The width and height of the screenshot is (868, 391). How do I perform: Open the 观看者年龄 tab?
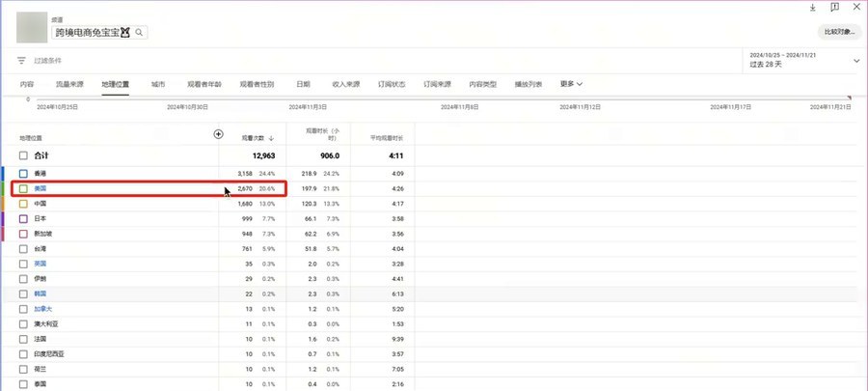coord(204,85)
